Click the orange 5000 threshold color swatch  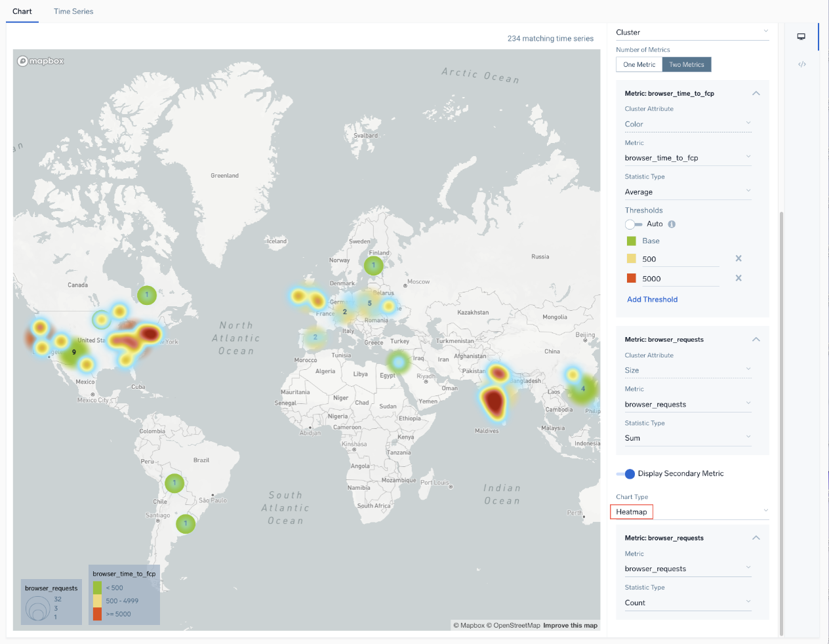coord(631,277)
